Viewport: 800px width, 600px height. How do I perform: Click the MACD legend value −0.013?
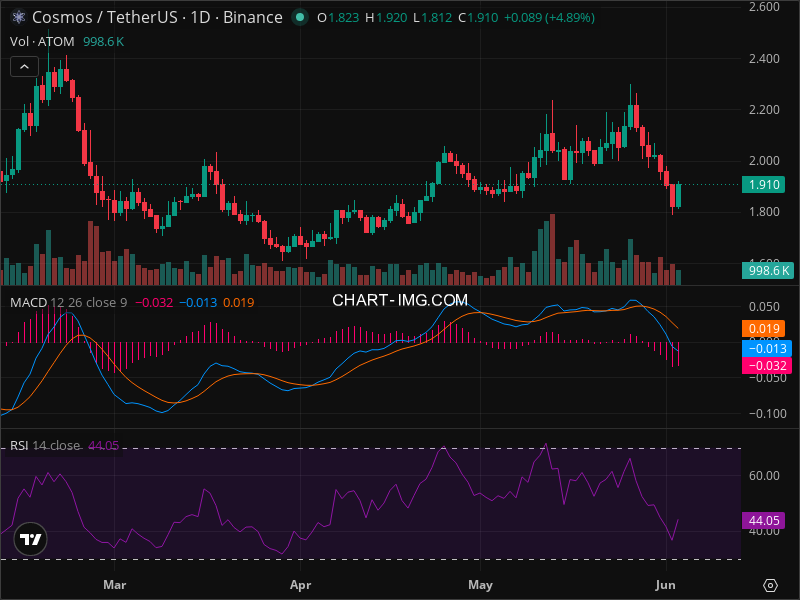coord(198,303)
